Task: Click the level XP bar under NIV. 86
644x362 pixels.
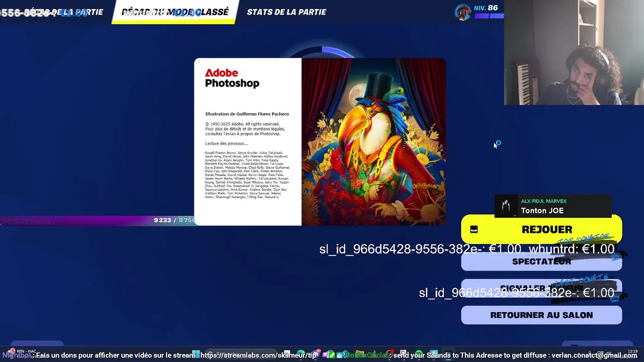Action: tap(489, 16)
